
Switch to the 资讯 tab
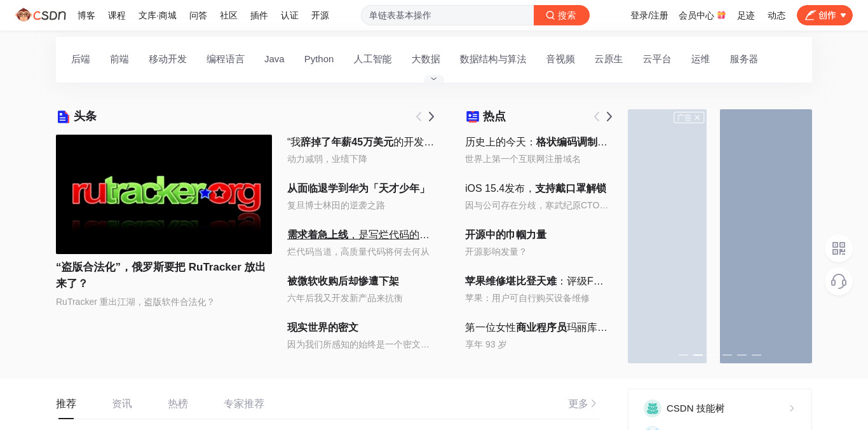[122, 404]
